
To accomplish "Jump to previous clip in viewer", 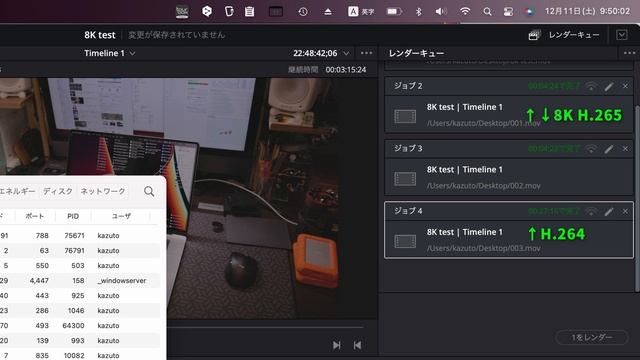I will 357,345.
